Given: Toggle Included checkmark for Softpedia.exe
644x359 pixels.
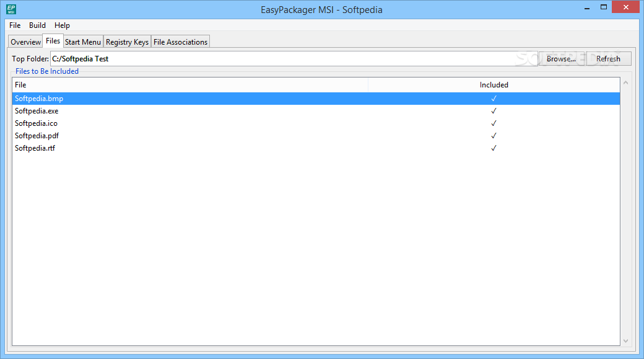Looking at the screenshot, I should (x=494, y=111).
